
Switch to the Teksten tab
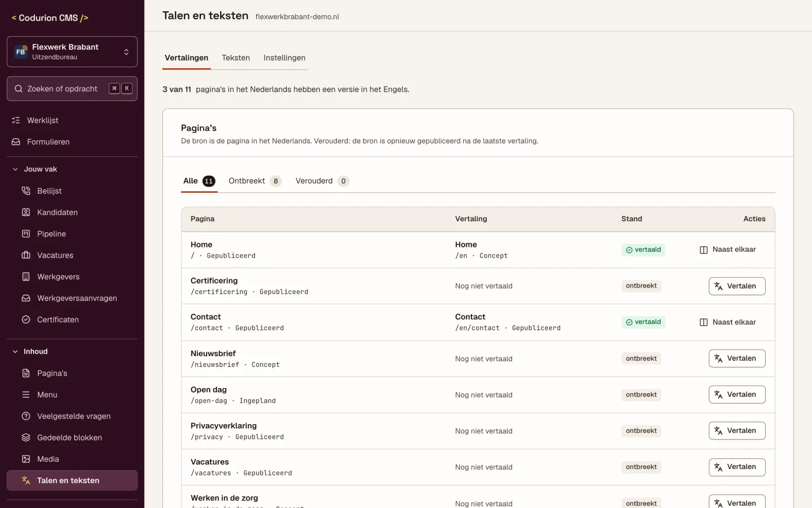[x=236, y=58]
